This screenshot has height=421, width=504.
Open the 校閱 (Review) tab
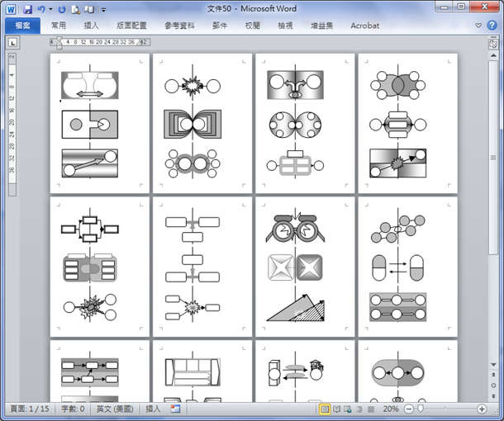click(252, 26)
